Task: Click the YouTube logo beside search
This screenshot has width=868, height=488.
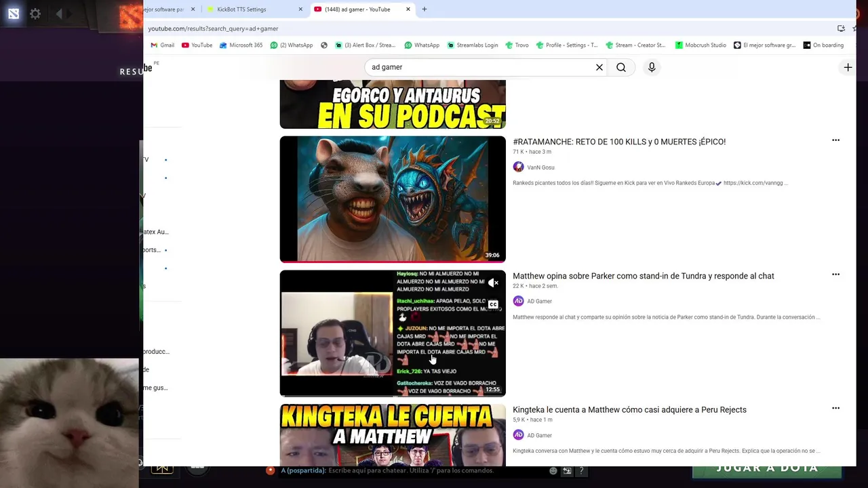Action: click(147, 68)
